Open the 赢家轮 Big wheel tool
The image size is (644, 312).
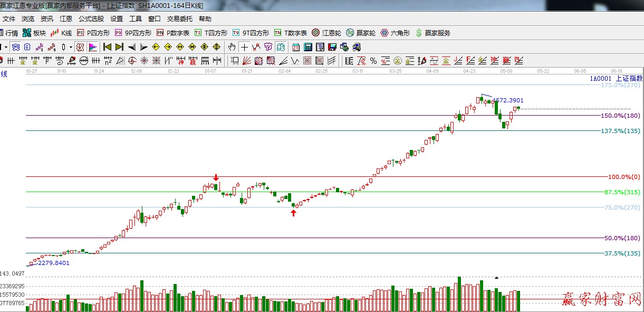[x=361, y=33]
